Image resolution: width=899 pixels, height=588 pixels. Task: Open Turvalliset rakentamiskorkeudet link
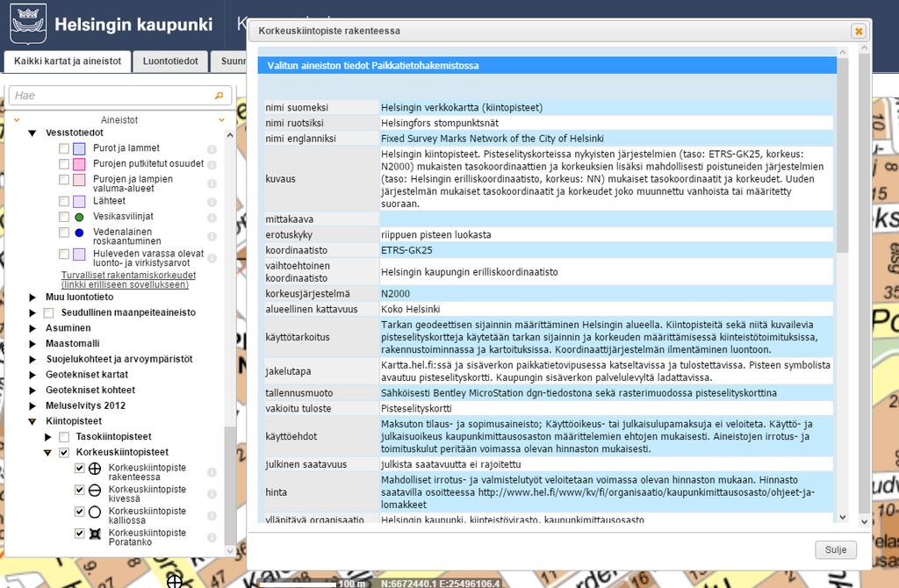[128, 280]
